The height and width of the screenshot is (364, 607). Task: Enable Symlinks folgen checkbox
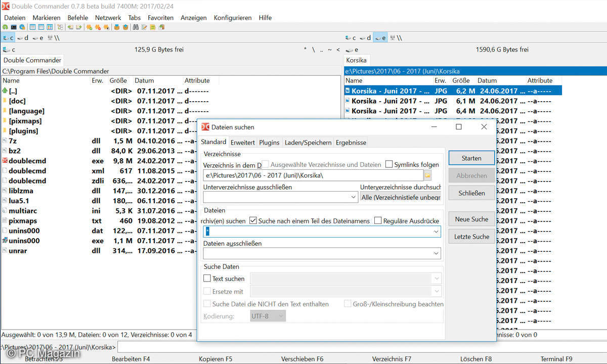[x=389, y=164]
